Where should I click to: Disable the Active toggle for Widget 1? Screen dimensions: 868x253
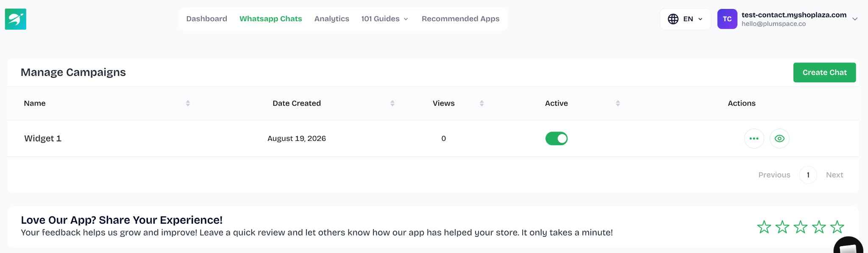[x=556, y=138]
